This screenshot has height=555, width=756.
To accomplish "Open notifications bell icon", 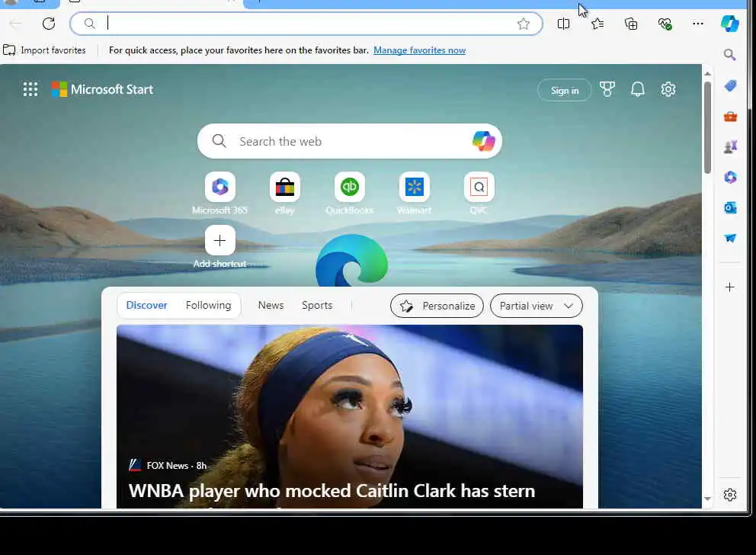I will pos(637,89).
